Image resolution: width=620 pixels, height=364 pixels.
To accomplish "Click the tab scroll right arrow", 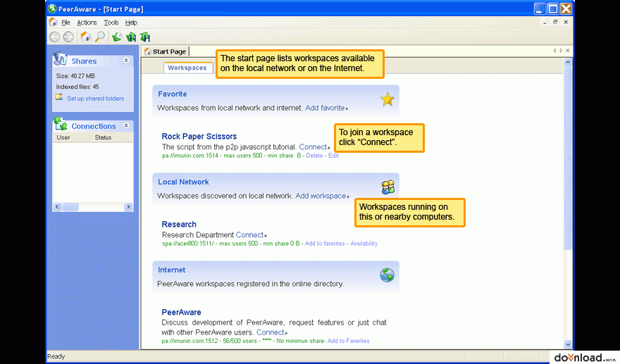I will (x=561, y=51).
